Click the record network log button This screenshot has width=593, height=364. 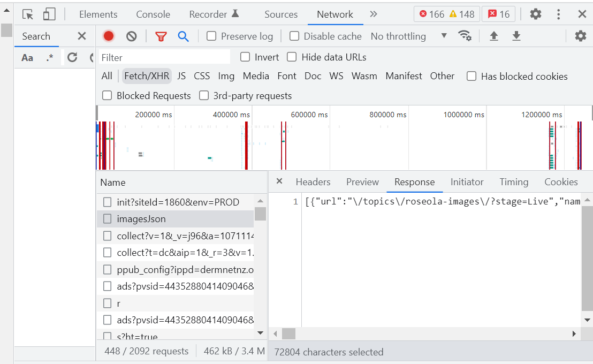[109, 36]
